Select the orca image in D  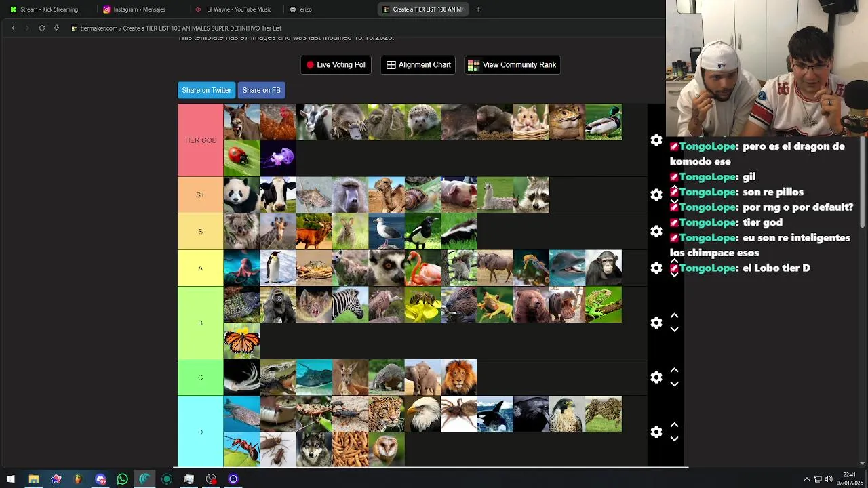[x=495, y=414]
